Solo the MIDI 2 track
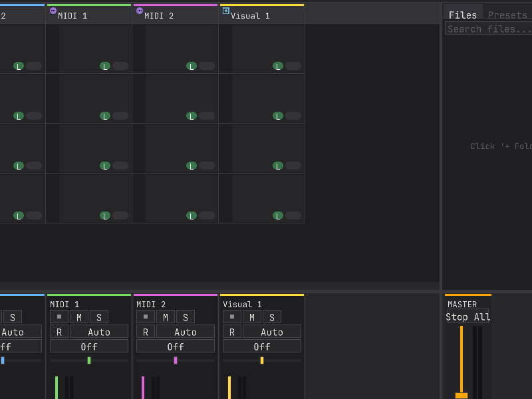532x399 pixels. pos(186,317)
